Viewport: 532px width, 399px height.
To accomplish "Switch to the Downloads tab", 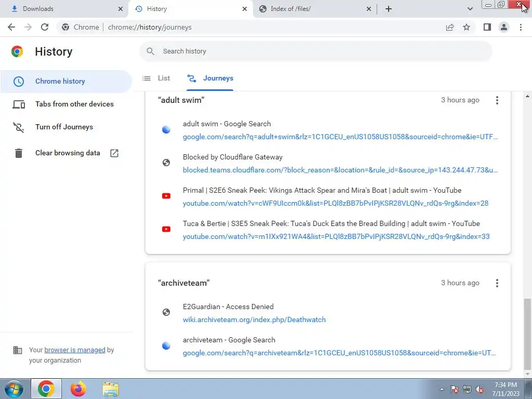I will point(64,9).
